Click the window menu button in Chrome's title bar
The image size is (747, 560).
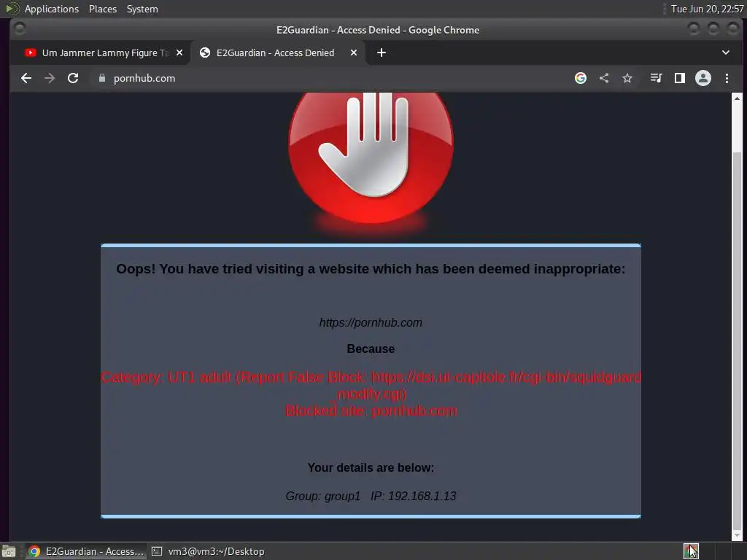[20, 29]
